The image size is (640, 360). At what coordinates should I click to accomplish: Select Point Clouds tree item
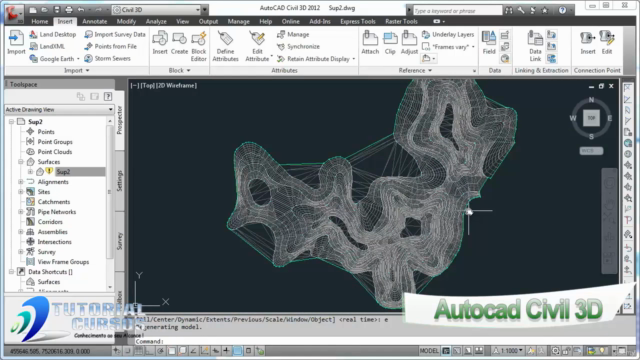click(x=55, y=151)
